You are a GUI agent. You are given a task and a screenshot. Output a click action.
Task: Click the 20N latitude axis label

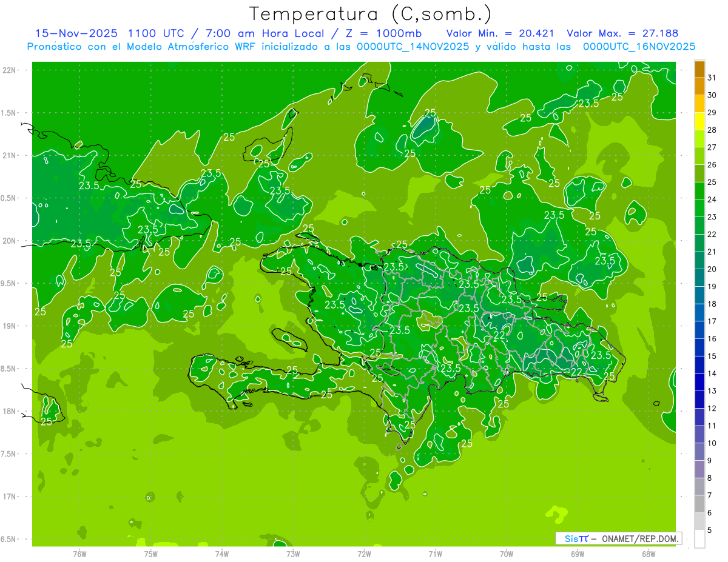tap(10, 241)
